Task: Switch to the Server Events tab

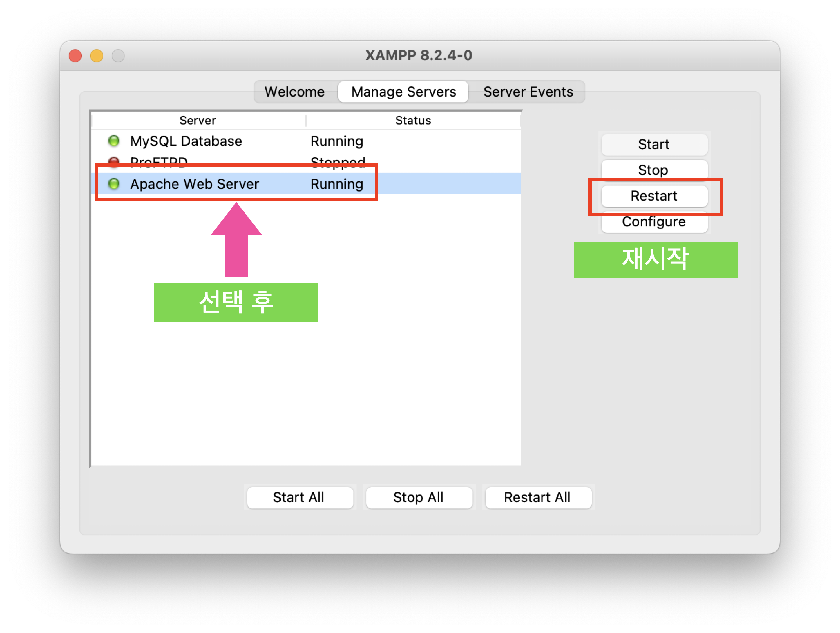Action: 528,92
